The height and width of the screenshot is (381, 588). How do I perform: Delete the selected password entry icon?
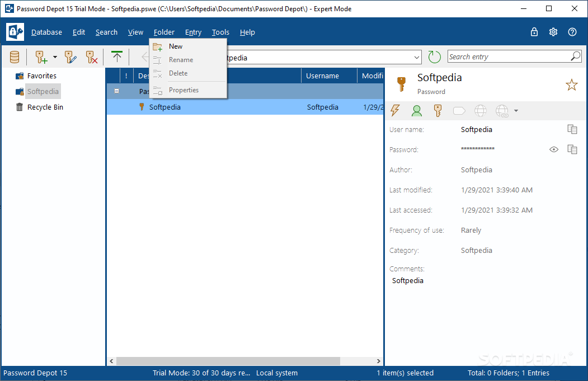pyautogui.click(x=92, y=57)
